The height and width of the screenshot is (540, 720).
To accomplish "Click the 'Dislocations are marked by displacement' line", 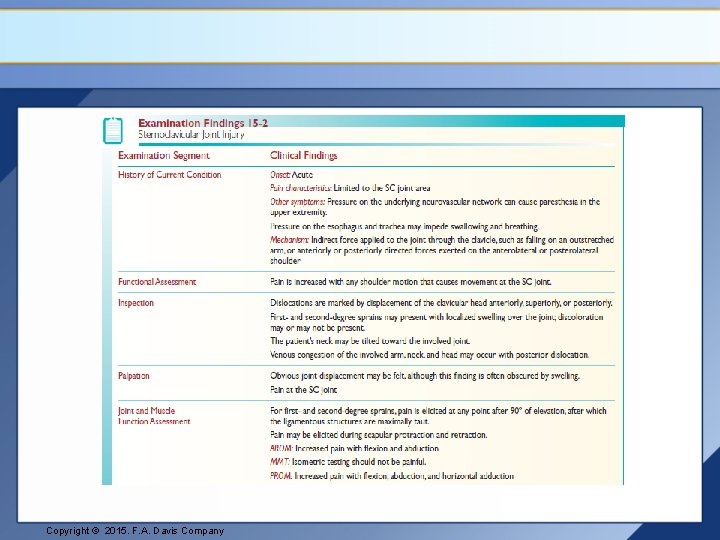I will coord(441,303).
